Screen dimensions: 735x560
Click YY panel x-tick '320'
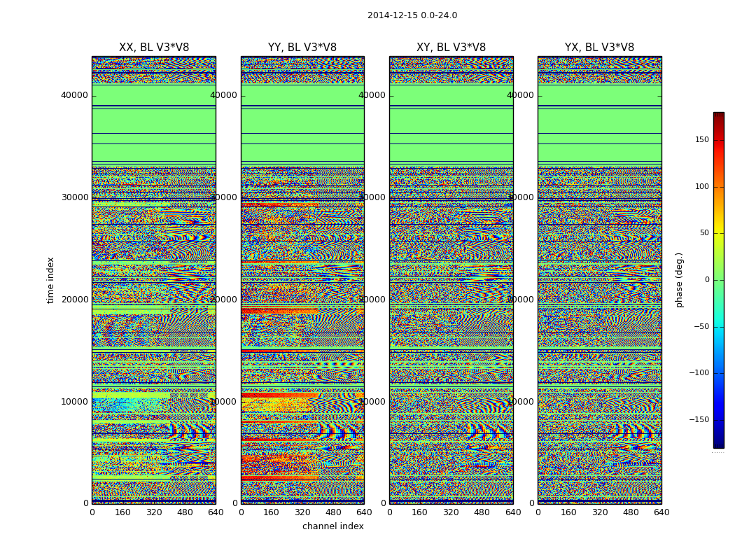tap(302, 512)
